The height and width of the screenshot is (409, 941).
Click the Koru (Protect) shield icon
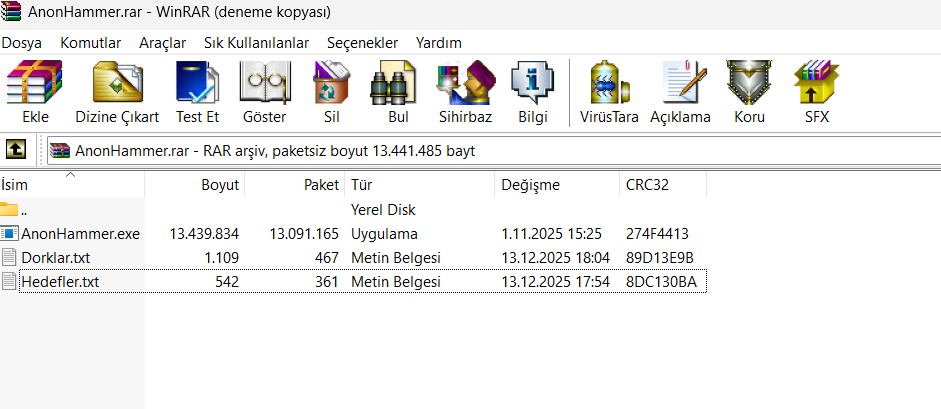(749, 82)
